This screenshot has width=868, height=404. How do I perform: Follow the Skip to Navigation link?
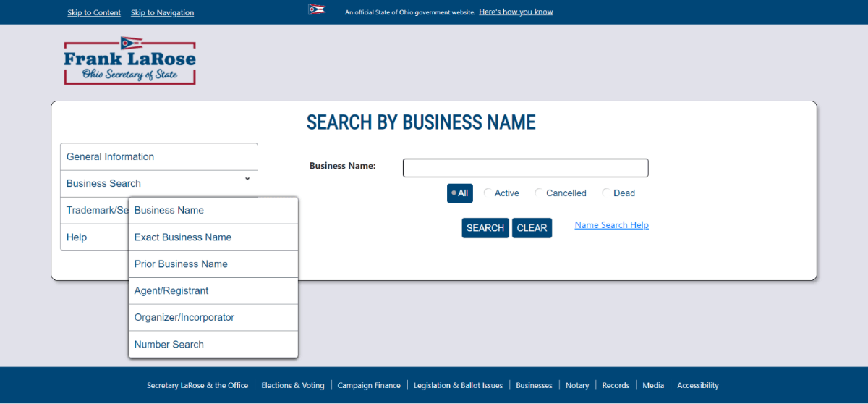(163, 12)
